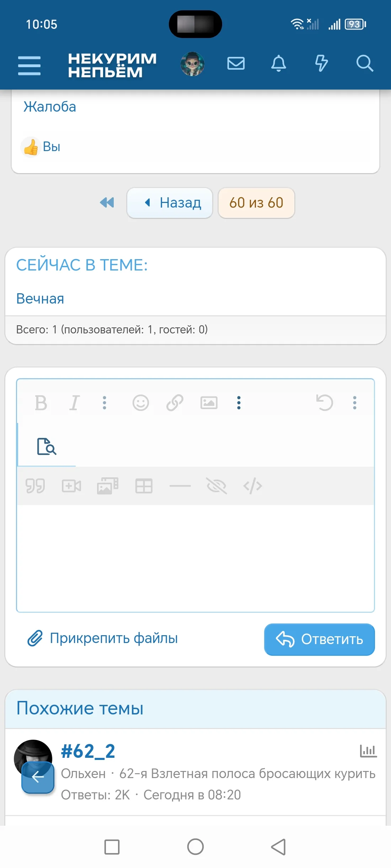Toggle italic text formatting
The image size is (391, 868).
tap(74, 403)
